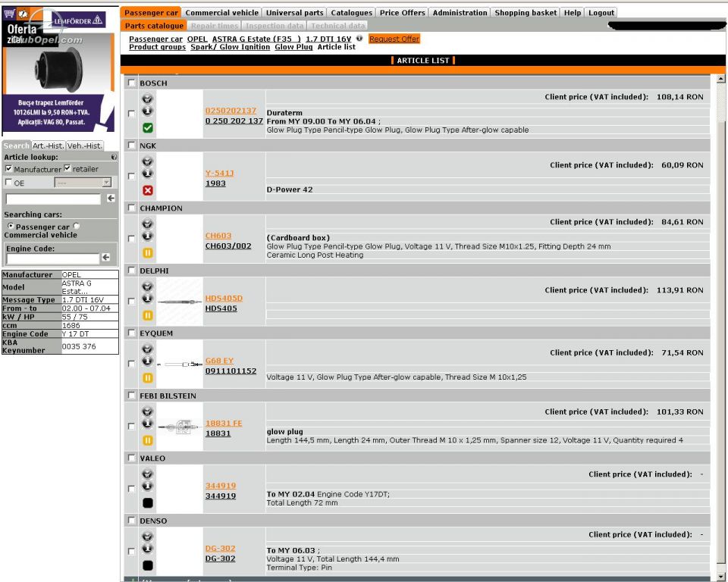Select the Passenger car radio button

click(11, 226)
